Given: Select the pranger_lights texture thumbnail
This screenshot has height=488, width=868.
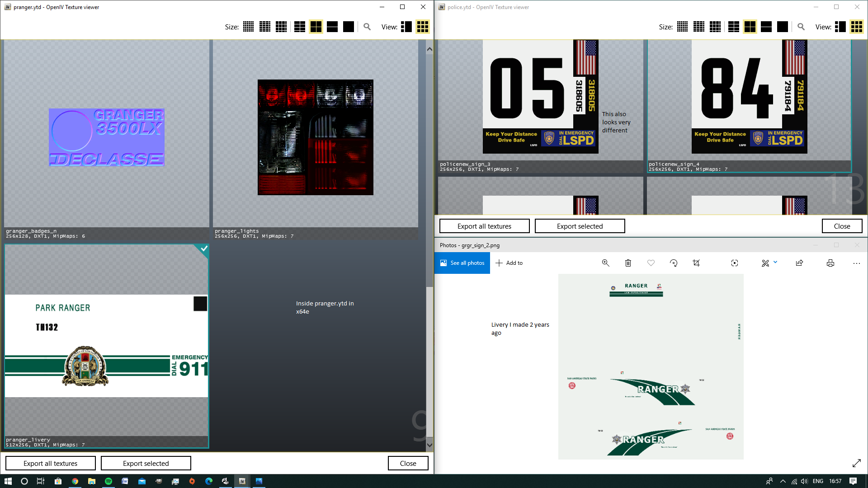Looking at the screenshot, I should [315, 137].
